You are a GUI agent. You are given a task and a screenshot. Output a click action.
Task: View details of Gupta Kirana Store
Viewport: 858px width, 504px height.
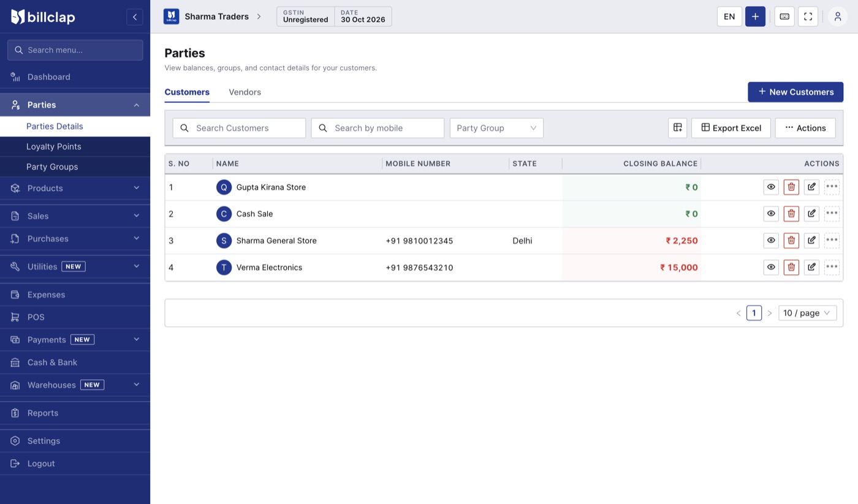[x=771, y=187]
